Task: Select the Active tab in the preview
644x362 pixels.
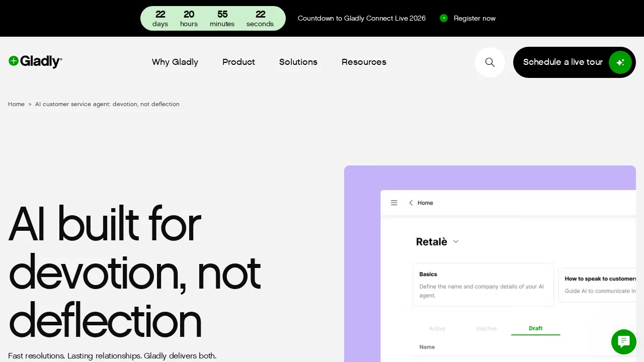Action: [x=437, y=328]
